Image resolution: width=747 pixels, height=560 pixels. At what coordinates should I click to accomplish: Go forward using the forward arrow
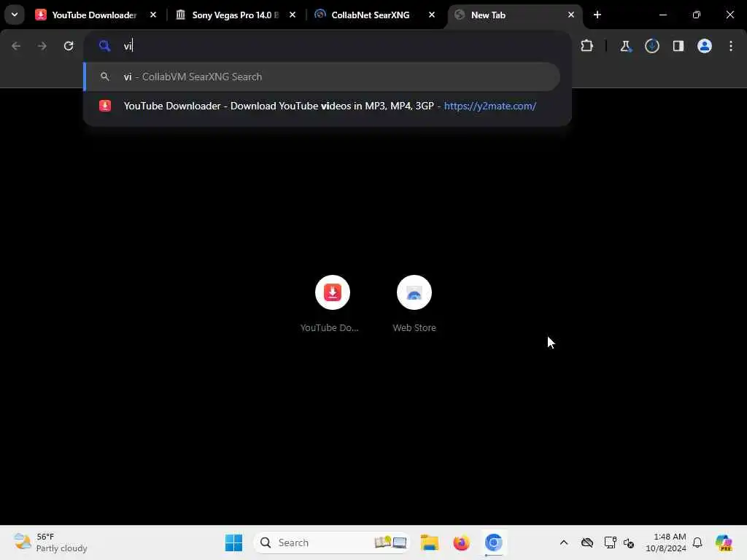click(42, 46)
